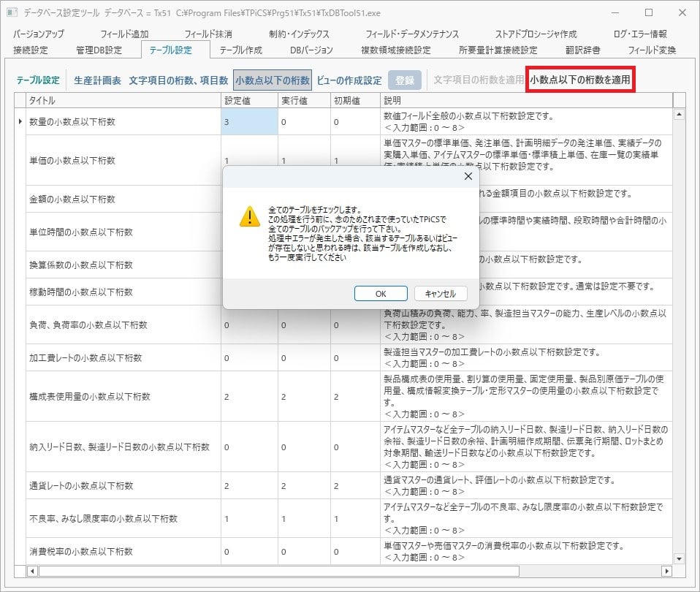Click the タイトル column header
The width and height of the screenshot is (700, 592).
click(123, 100)
